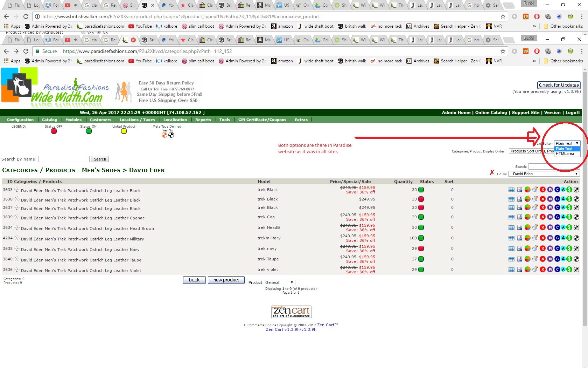The width and height of the screenshot is (588, 368).
Task: Click the meta tags icon for product 3633
Action: [576, 190]
